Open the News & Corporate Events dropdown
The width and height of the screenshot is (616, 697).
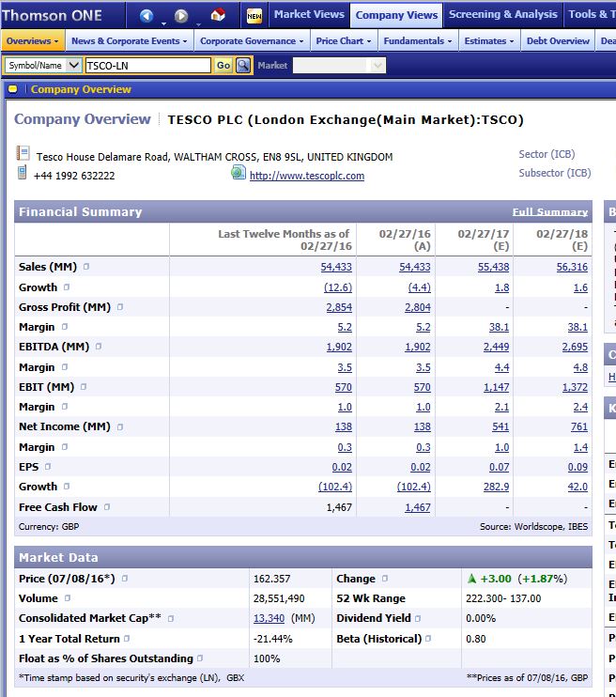pyautogui.click(x=130, y=41)
